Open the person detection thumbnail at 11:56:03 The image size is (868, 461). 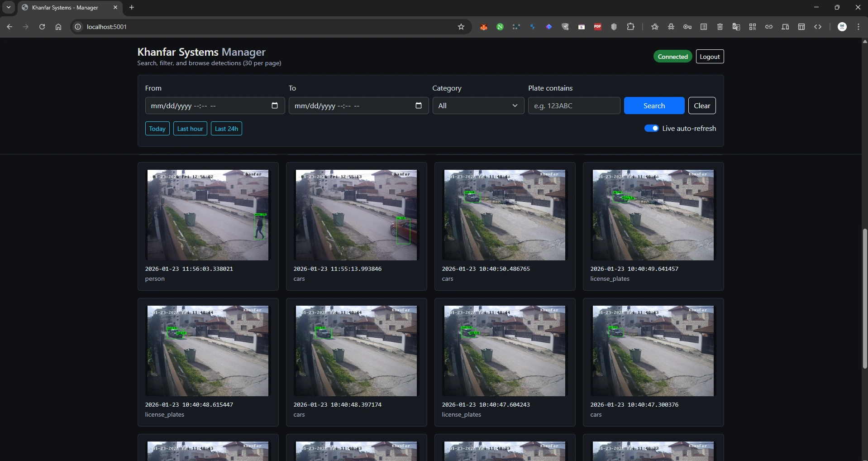(208, 215)
